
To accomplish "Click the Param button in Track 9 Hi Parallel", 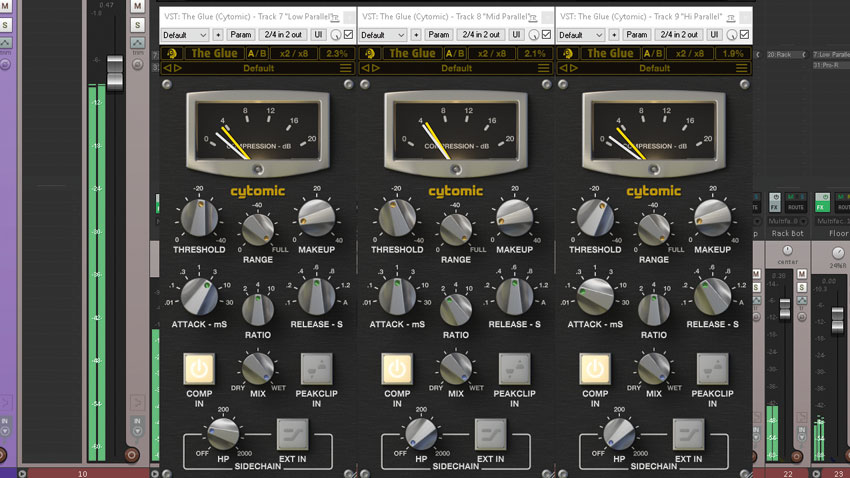I will tap(636, 35).
